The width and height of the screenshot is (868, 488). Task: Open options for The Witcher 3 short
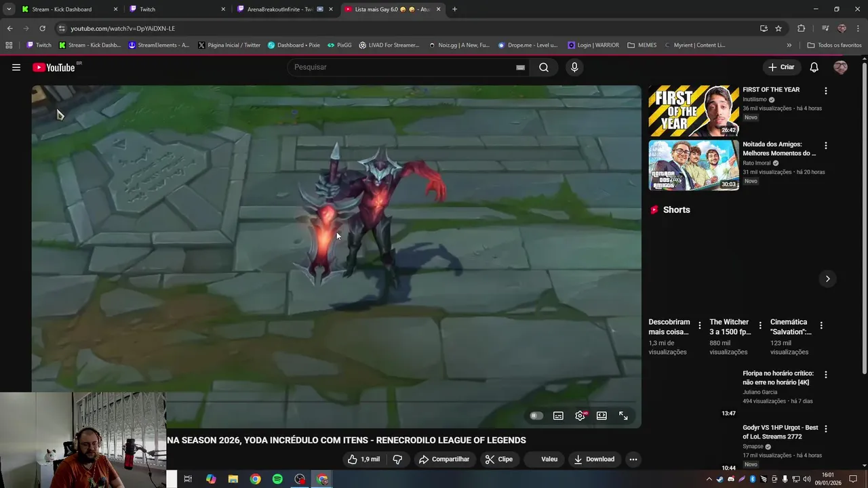point(760,325)
